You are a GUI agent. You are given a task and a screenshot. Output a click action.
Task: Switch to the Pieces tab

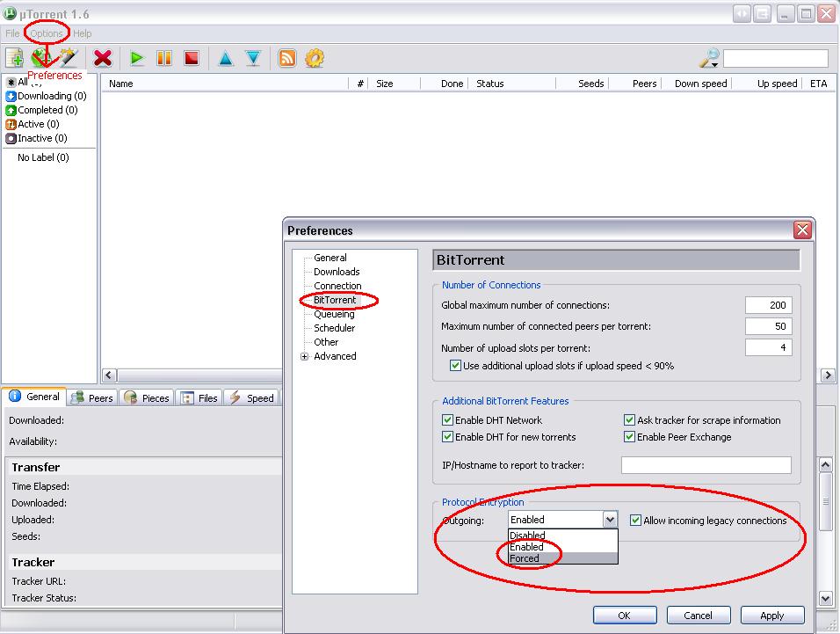[x=146, y=398]
